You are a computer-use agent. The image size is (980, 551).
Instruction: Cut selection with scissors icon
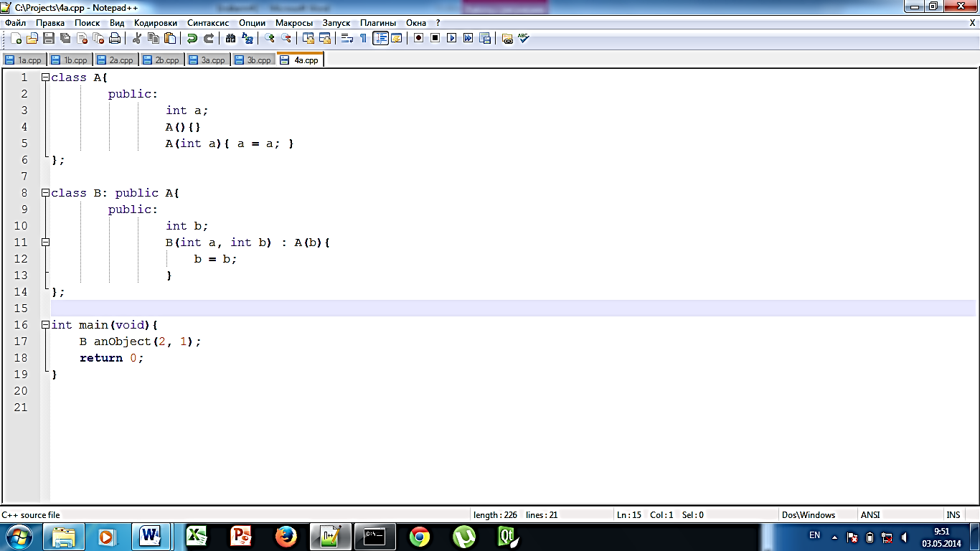click(x=136, y=38)
